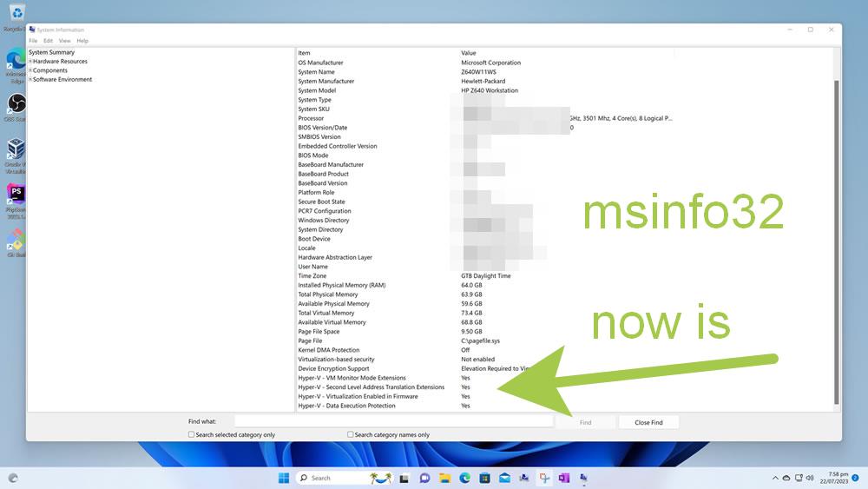Open network status tray icon
This screenshot has height=489, width=868.
pos(799,478)
